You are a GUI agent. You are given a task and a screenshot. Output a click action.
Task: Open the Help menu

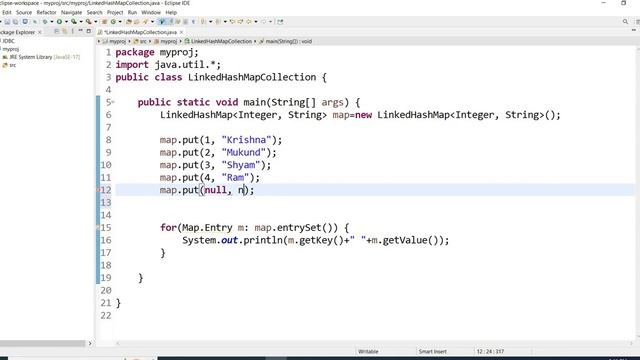(171, 12)
